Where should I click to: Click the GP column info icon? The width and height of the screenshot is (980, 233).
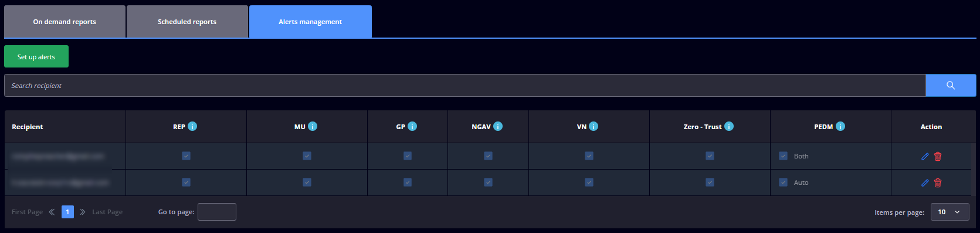click(412, 126)
